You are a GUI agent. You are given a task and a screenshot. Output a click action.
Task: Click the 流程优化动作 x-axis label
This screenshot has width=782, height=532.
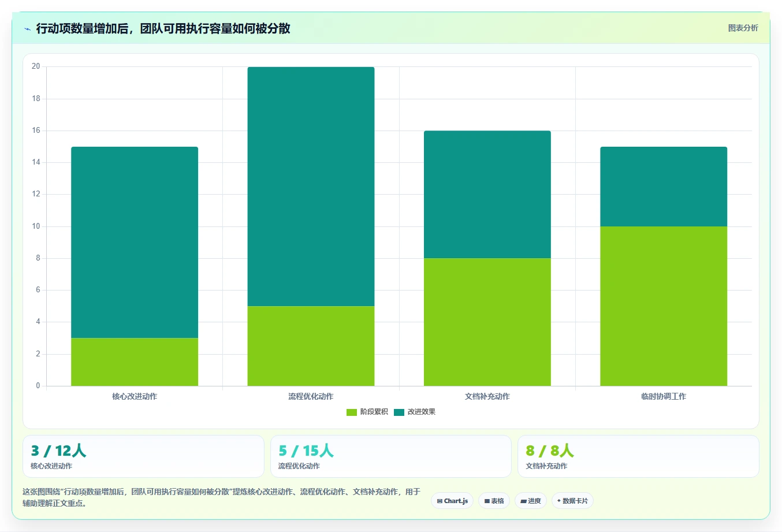pos(311,396)
